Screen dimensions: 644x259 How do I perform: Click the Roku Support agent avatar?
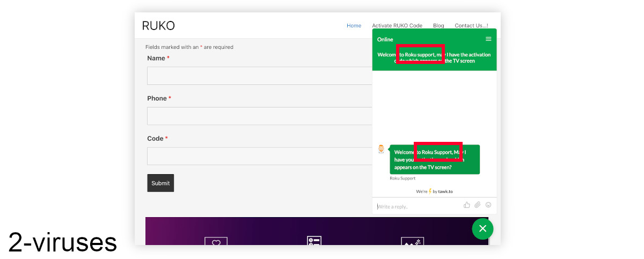pos(381,149)
